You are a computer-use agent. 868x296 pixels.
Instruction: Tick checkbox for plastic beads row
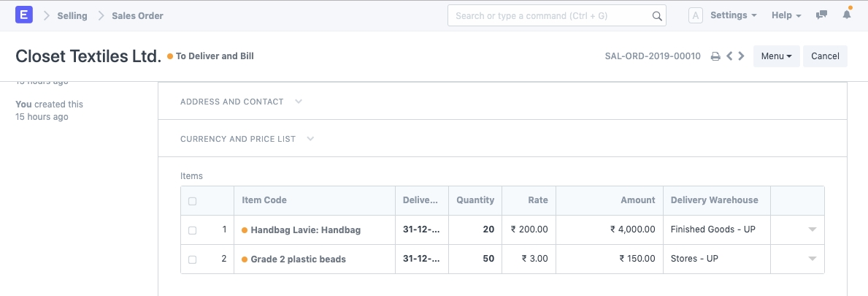pyautogui.click(x=193, y=259)
